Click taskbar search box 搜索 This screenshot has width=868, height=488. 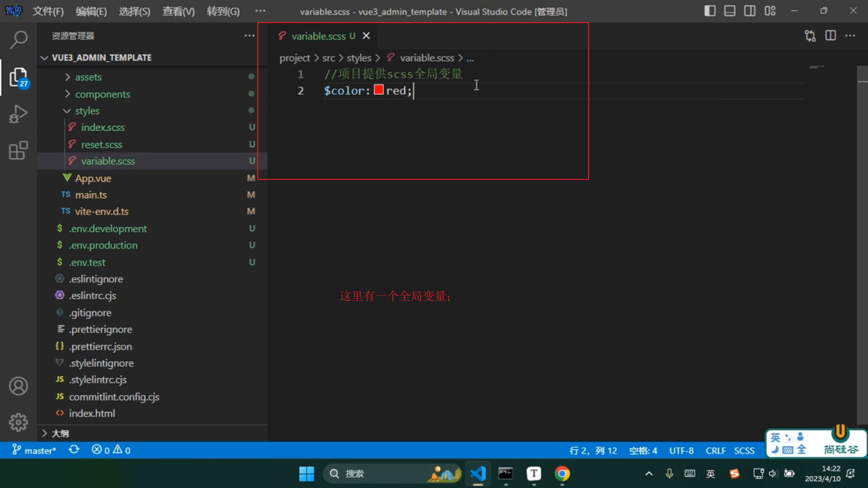tap(392, 474)
